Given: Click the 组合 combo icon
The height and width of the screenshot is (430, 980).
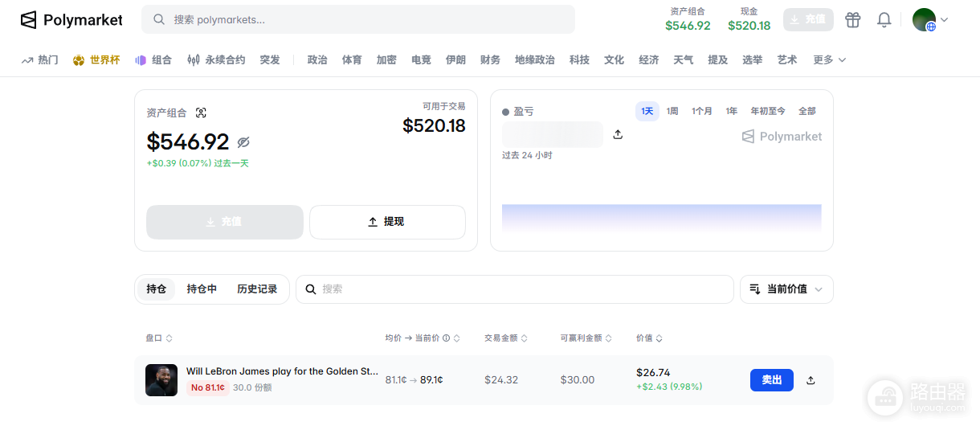Looking at the screenshot, I should point(141,59).
